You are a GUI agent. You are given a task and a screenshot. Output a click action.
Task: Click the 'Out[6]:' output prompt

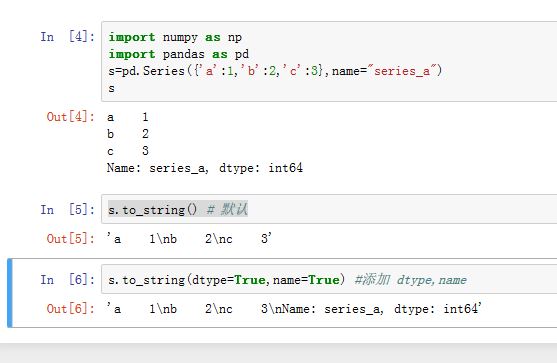(x=71, y=309)
